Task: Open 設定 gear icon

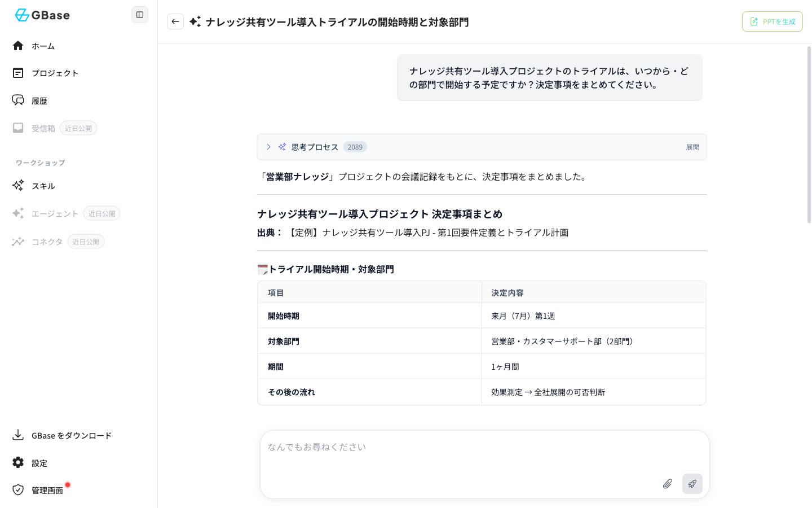Action: 18,462
